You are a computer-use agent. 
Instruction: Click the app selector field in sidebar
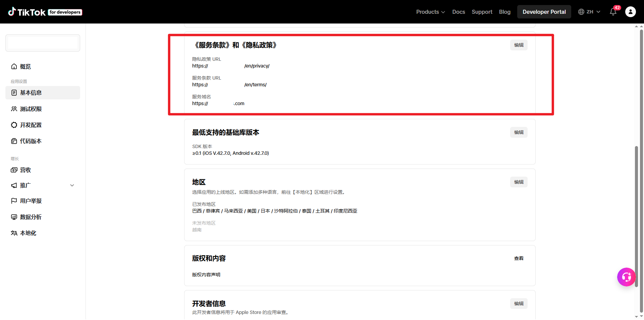[43, 43]
